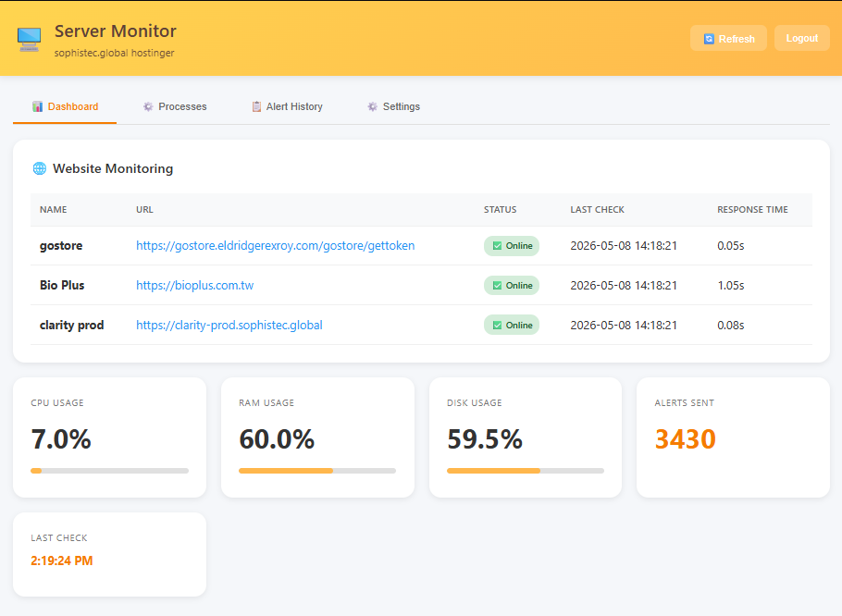Image resolution: width=842 pixels, height=616 pixels.
Task: Click the Bio Plus last check timestamp
Action: coord(624,286)
